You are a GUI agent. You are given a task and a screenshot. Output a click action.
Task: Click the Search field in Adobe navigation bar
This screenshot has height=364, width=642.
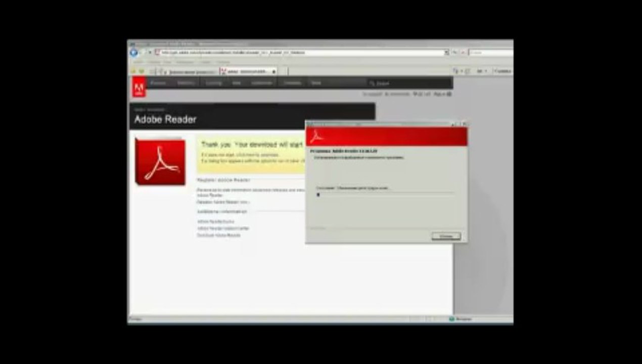pyautogui.click(x=409, y=83)
